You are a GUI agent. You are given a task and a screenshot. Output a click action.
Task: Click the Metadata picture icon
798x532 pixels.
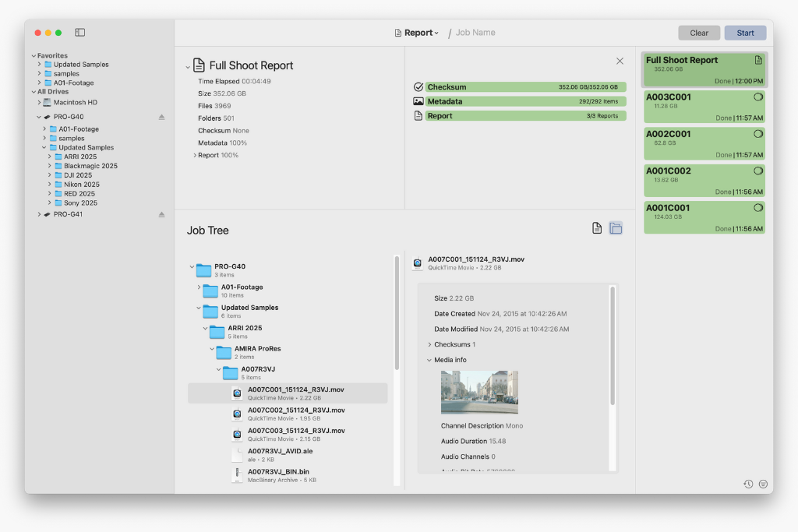pos(418,101)
